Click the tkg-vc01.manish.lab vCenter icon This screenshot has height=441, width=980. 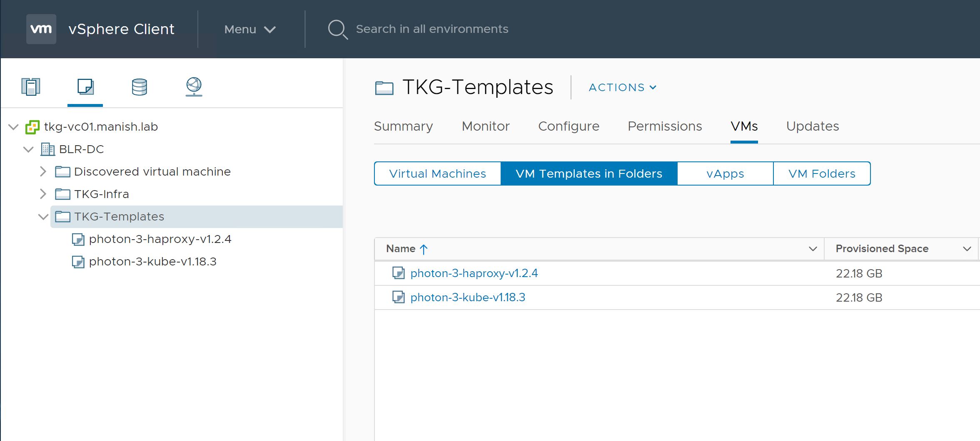(x=32, y=127)
